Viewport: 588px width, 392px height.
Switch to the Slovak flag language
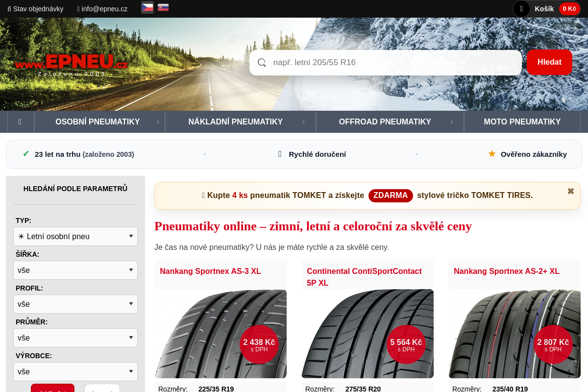coord(163,7)
